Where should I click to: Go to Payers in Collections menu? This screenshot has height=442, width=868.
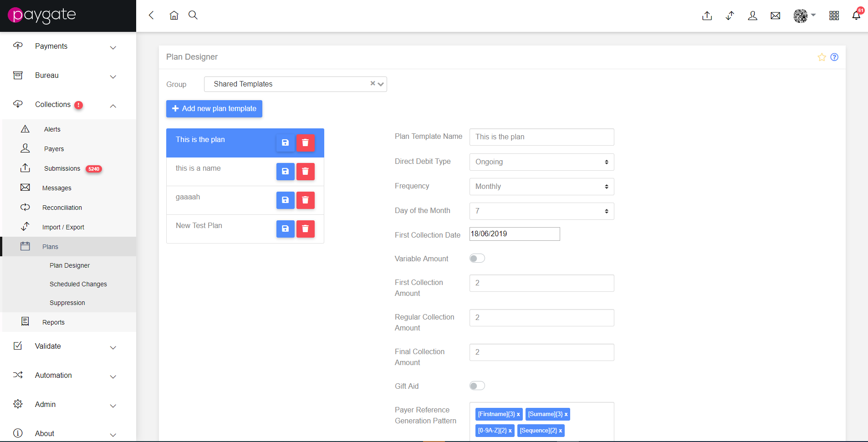pos(54,149)
